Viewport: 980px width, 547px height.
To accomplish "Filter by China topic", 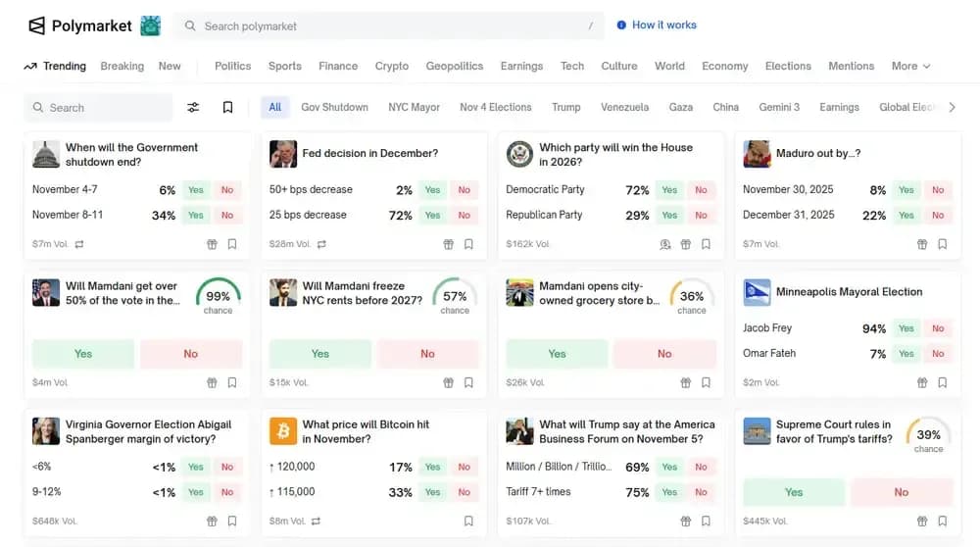I will point(725,108).
